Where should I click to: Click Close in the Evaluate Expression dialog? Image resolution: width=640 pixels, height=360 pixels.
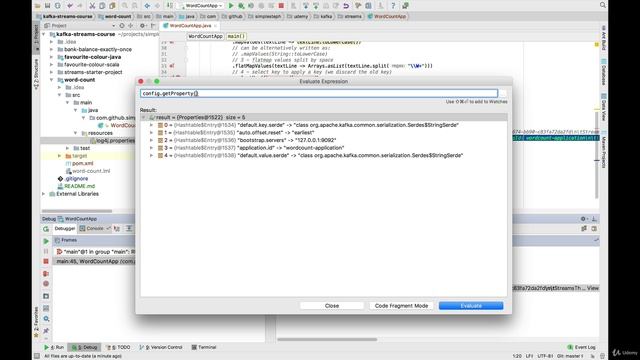tap(332, 306)
